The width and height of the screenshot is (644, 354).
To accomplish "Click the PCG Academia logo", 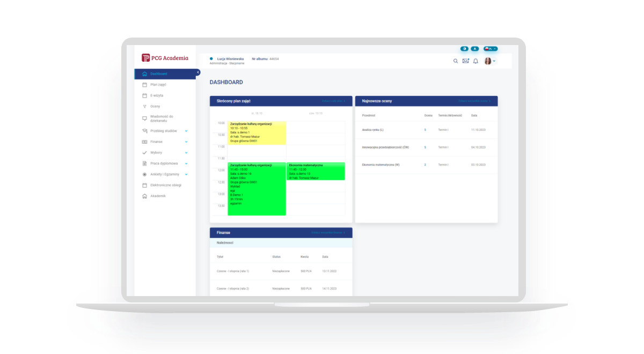I will 165,58.
